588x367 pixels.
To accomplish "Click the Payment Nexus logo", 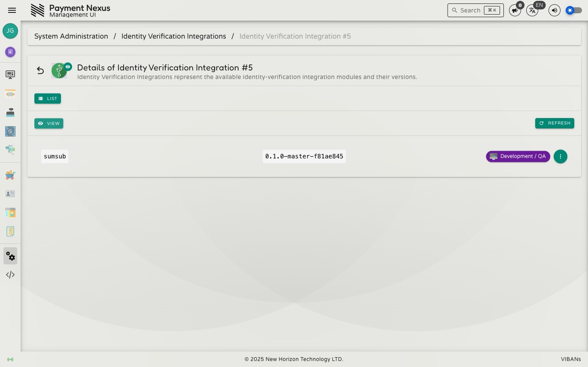I will click(37, 10).
